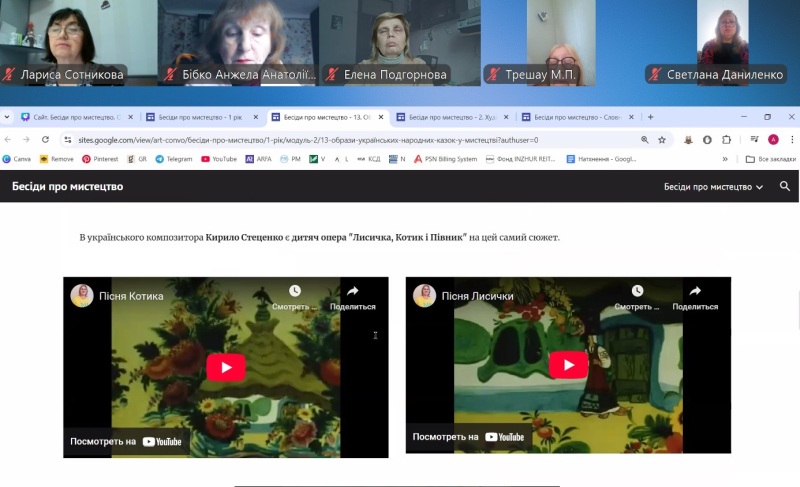This screenshot has height=487, width=800.
Task: Click Посмотреть на YouTube on Пісня Лисички
Action: 468,437
